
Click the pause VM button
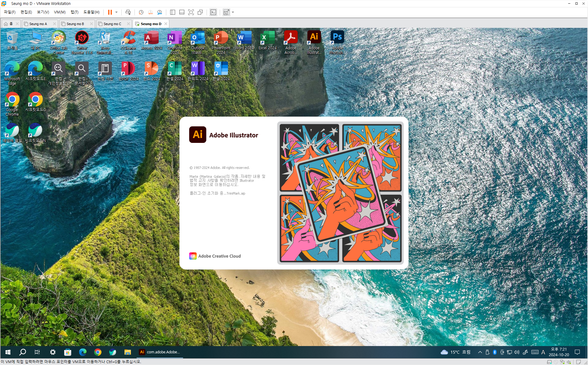click(x=110, y=12)
